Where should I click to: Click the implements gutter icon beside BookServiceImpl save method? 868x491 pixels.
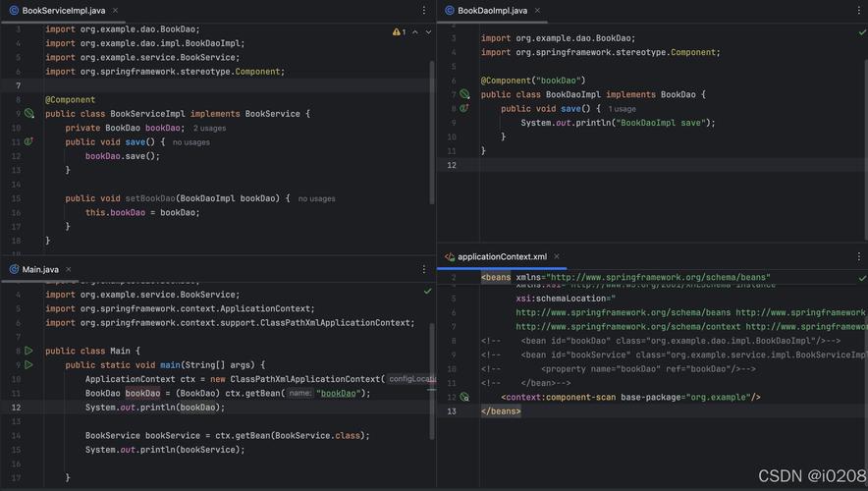coord(28,142)
